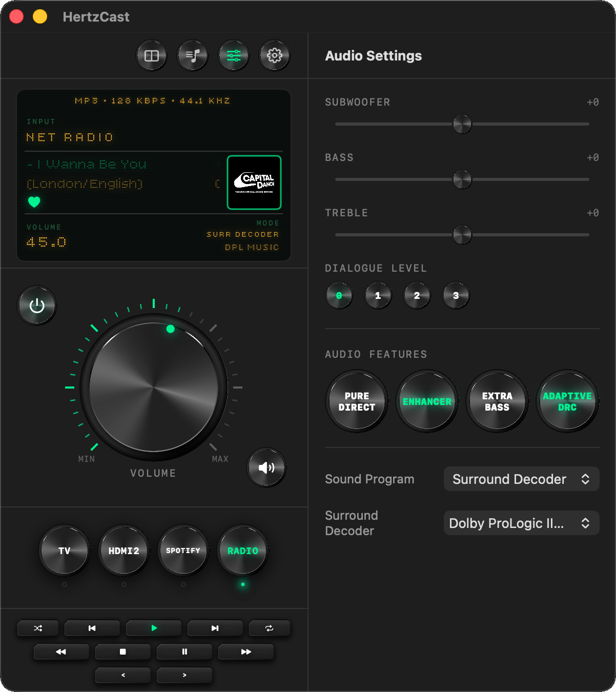Switch input to Spotify
Screen dimensions: 616x692
pos(183,551)
